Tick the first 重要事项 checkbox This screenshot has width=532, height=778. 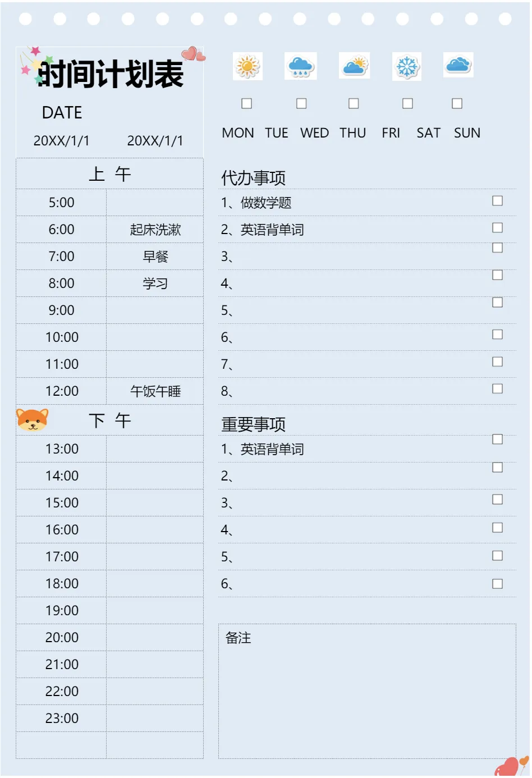point(497,439)
